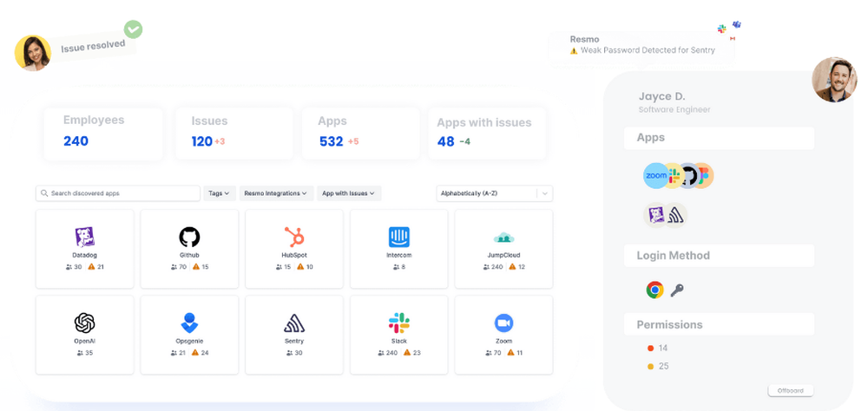The width and height of the screenshot is (868, 411).
Task: Open the Alphabetically (A-Z) sort dropdown
Action: pyautogui.click(x=495, y=193)
